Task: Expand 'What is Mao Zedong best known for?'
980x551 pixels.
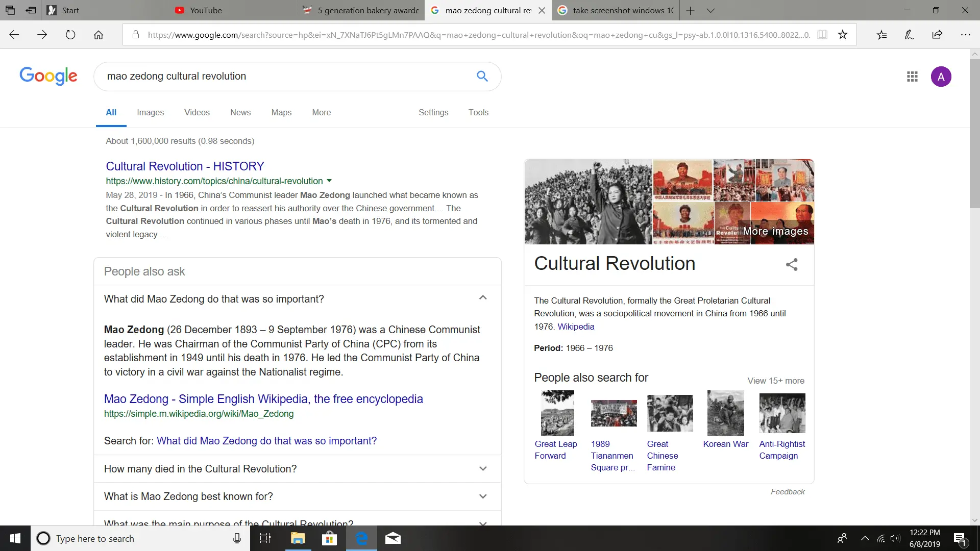Action: click(x=482, y=496)
